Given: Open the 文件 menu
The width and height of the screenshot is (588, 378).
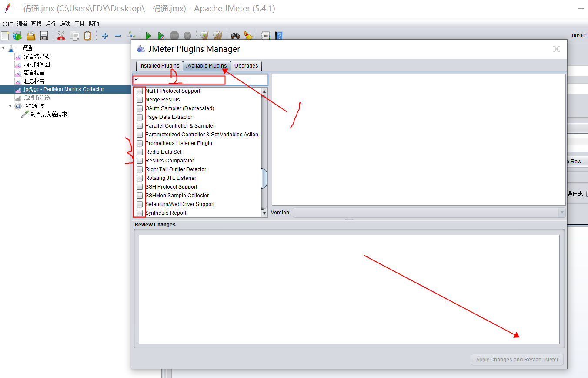Looking at the screenshot, I should (8, 24).
